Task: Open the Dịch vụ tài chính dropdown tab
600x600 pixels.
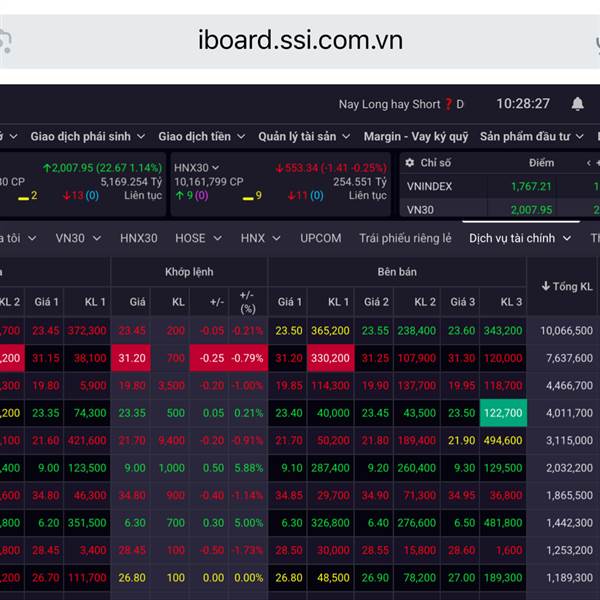Action: pyautogui.click(x=520, y=238)
